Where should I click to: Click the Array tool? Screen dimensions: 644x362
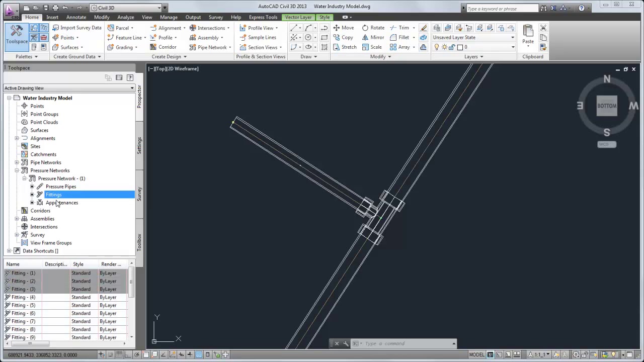pos(399,47)
